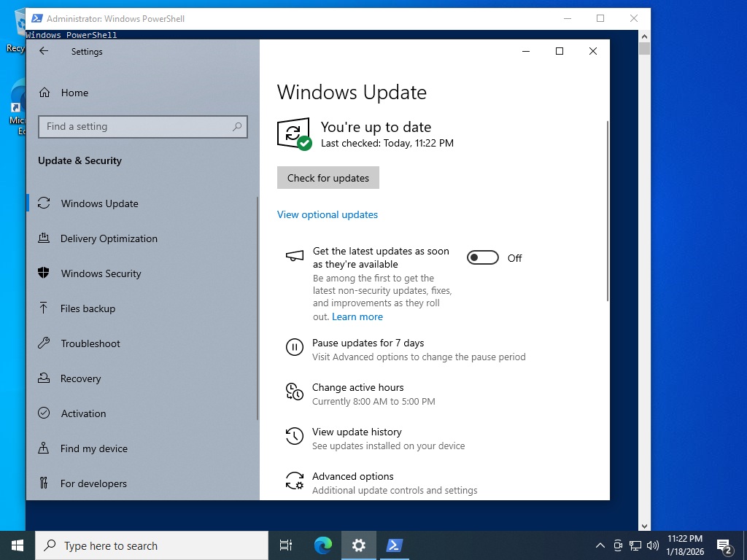The width and height of the screenshot is (747, 560).
Task: Open Delivery Optimization from its sidebar icon
Action: pos(44,238)
